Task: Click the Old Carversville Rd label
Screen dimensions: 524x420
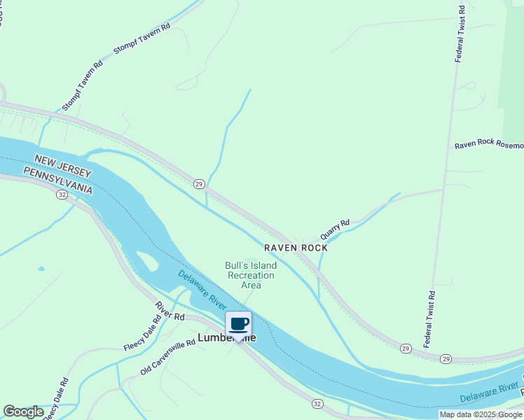Action: (167, 357)
